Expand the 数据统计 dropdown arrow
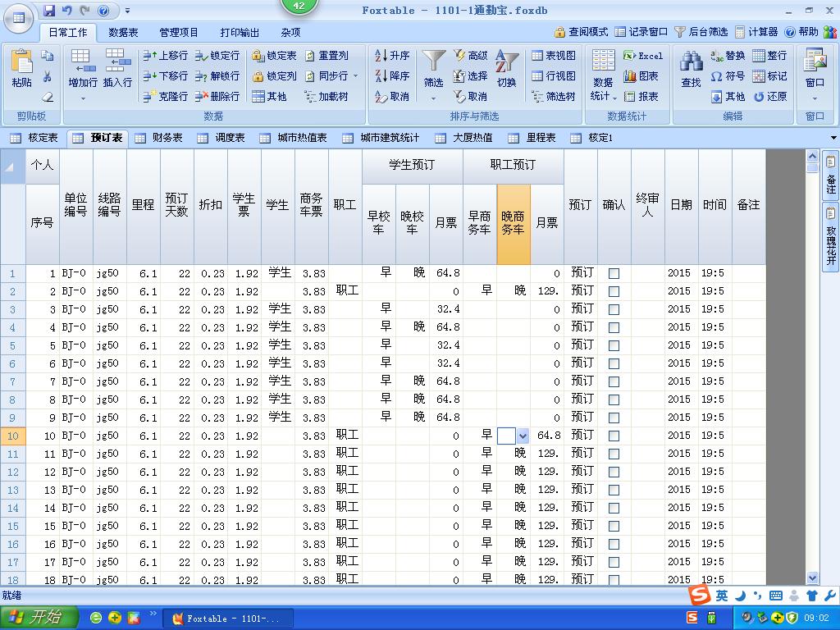This screenshot has width=840, height=630. point(615,98)
